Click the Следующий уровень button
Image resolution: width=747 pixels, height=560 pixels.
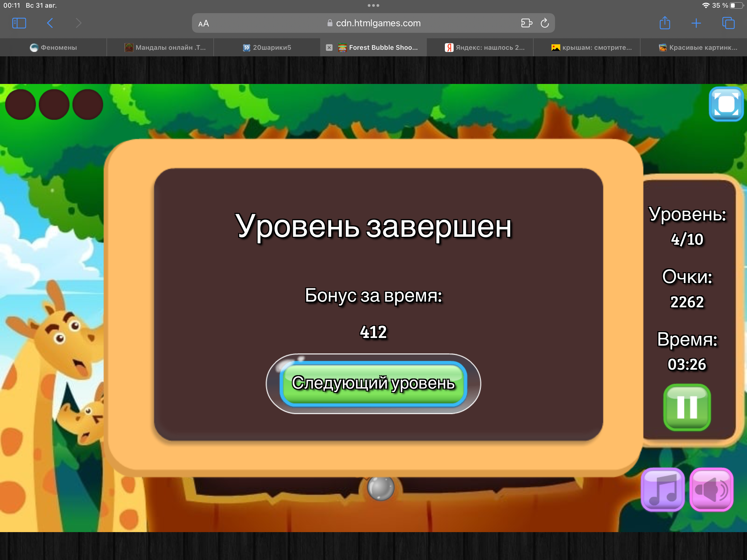point(373,384)
